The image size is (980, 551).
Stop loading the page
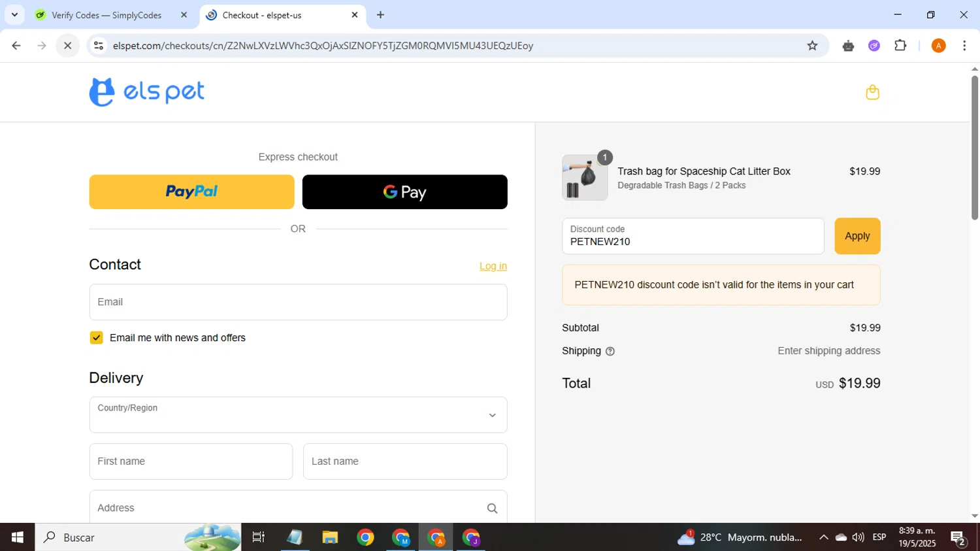(x=67, y=46)
